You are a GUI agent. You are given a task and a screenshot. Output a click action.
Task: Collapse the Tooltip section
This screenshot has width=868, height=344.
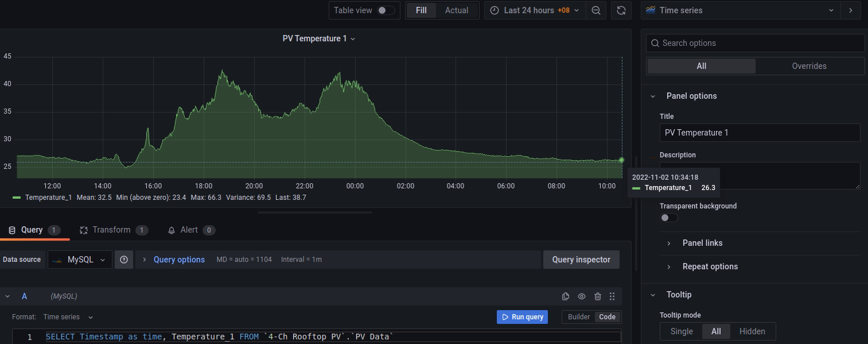click(x=652, y=295)
